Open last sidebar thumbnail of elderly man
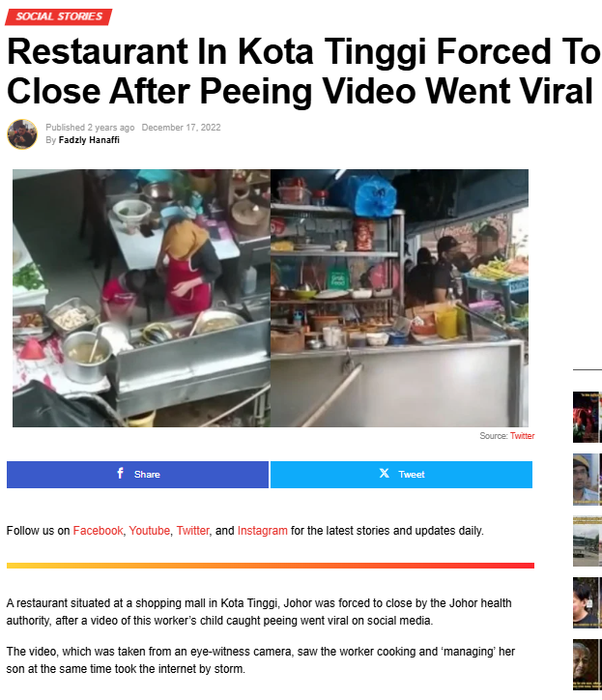Image resolution: width=602 pixels, height=700 pixels. pyautogui.click(x=588, y=665)
